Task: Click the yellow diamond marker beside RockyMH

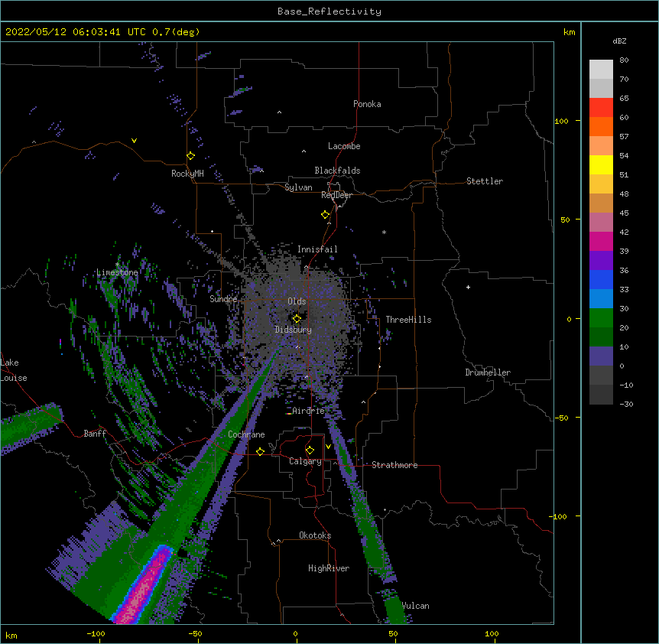Action: [191, 156]
